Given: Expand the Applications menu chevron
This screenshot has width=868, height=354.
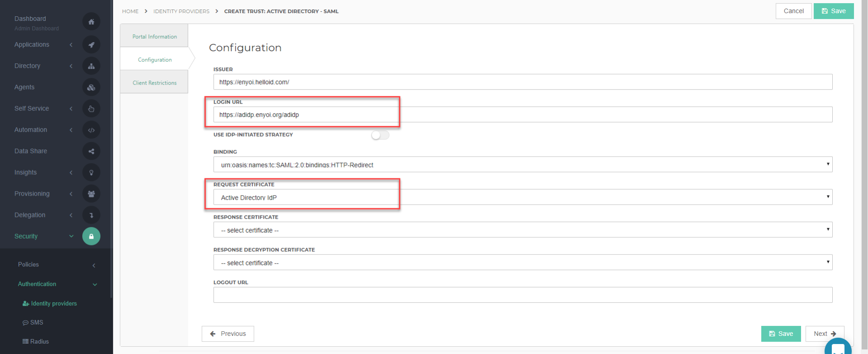Looking at the screenshot, I should 71,44.
